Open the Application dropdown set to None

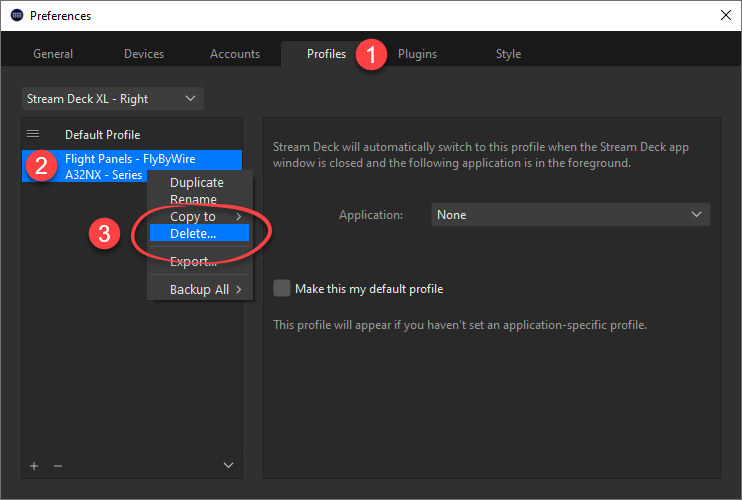pos(570,215)
